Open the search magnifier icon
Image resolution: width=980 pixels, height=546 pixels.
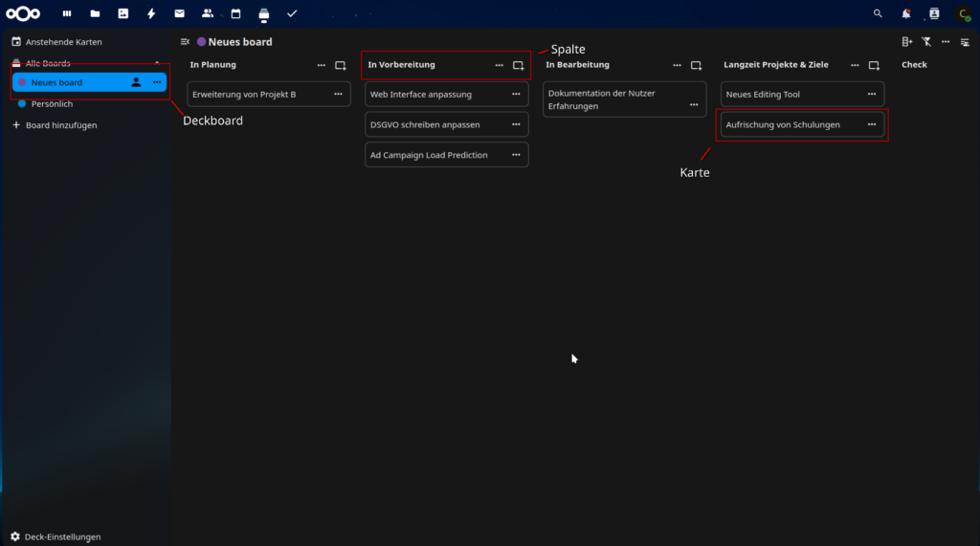[878, 13]
